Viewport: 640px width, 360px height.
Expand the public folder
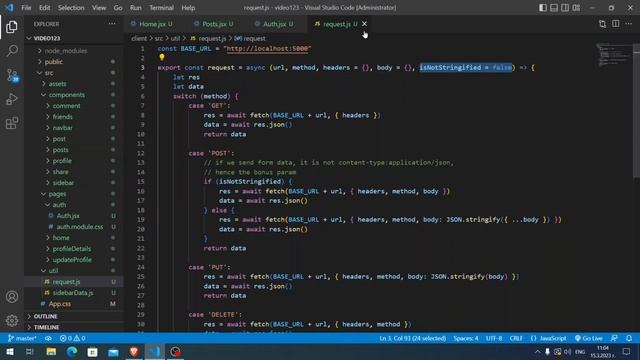(54, 62)
